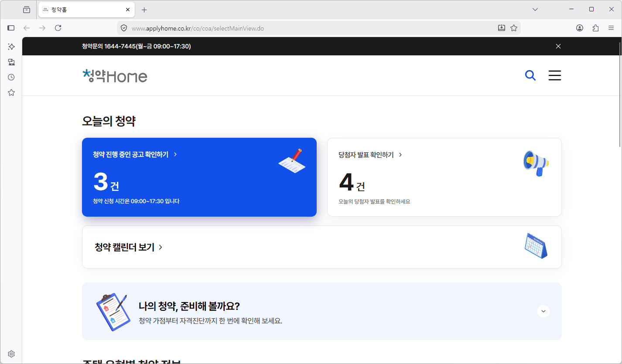Open the recent browsing icon beside tabs
The image size is (622, 364).
(27, 10)
